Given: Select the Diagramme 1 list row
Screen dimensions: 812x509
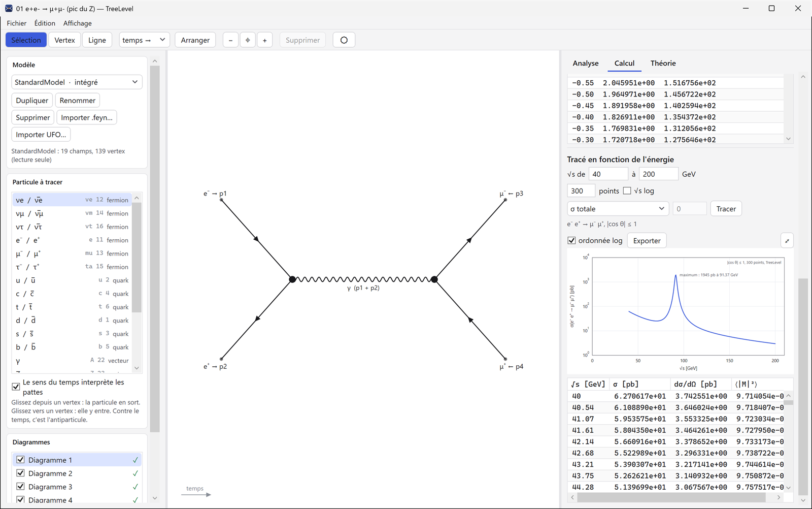Looking at the screenshot, I should pos(77,460).
